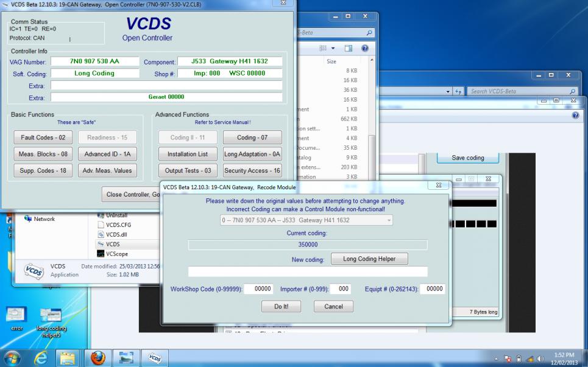Select the VCDS.dll file
This screenshot has height=367, width=588.
114,234
